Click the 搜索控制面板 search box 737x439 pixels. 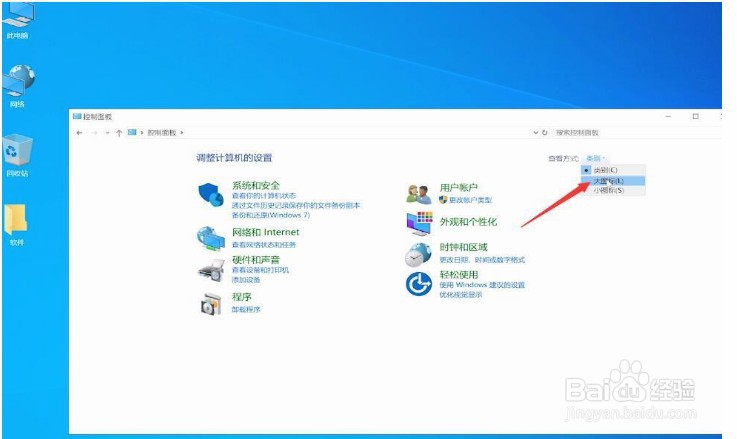(635, 133)
